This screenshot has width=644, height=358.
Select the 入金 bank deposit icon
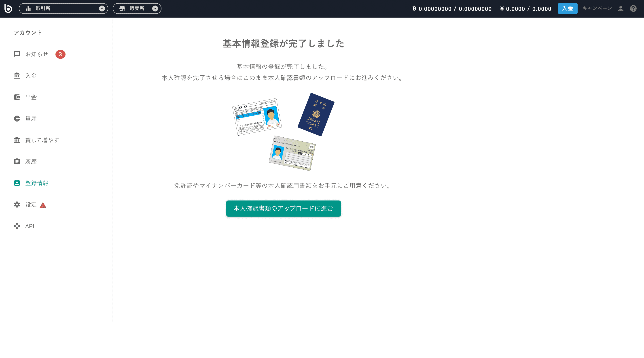17,76
